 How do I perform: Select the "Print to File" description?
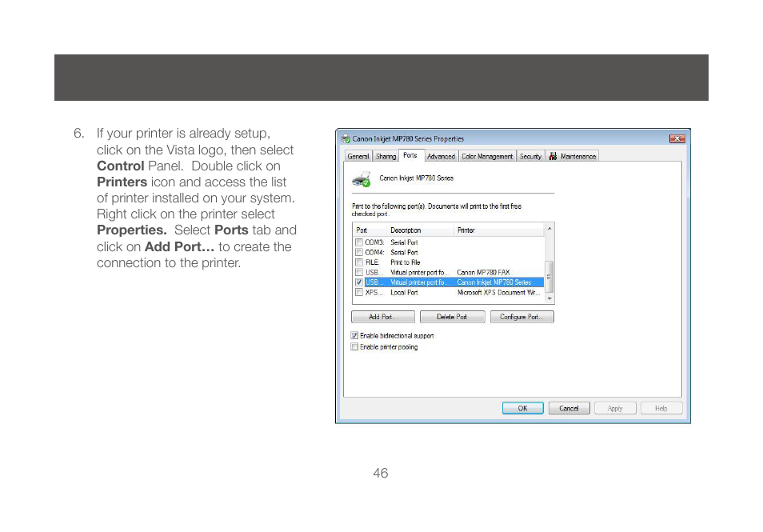click(405, 262)
